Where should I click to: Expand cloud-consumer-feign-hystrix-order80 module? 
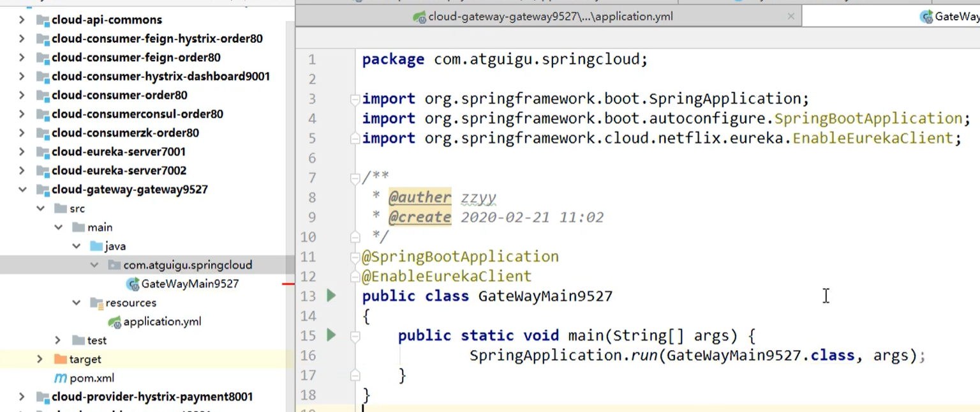(x=22, y=39)
